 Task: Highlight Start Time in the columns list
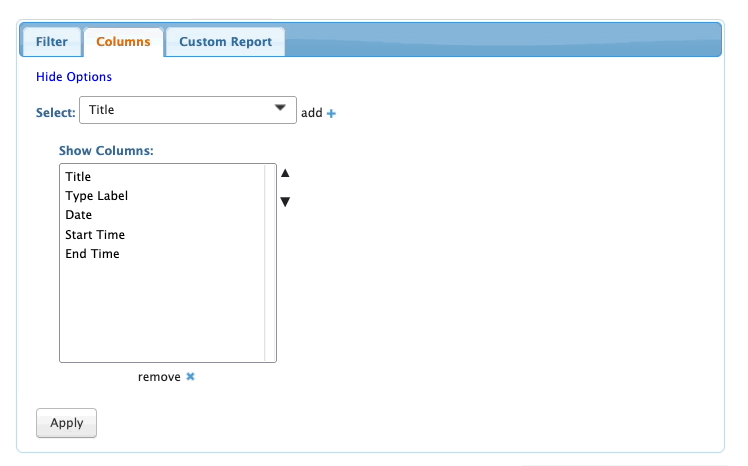pyautogui.click(x=95, y=235)
